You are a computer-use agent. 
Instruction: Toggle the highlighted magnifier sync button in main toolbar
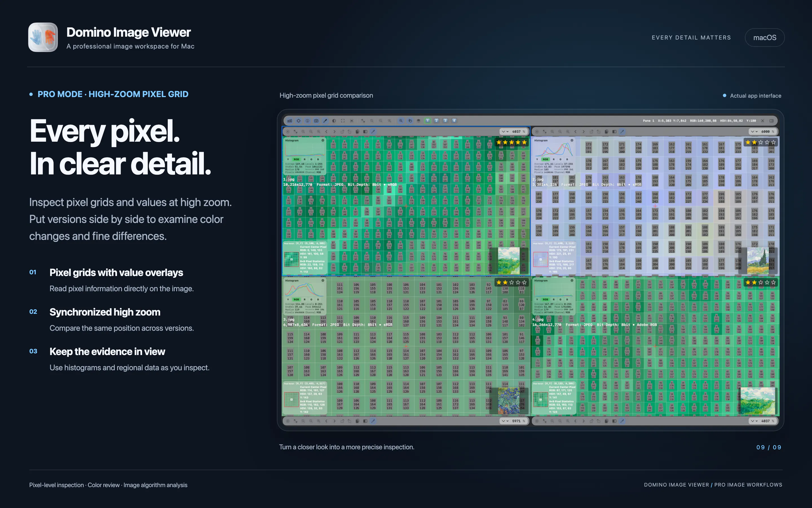401,121
